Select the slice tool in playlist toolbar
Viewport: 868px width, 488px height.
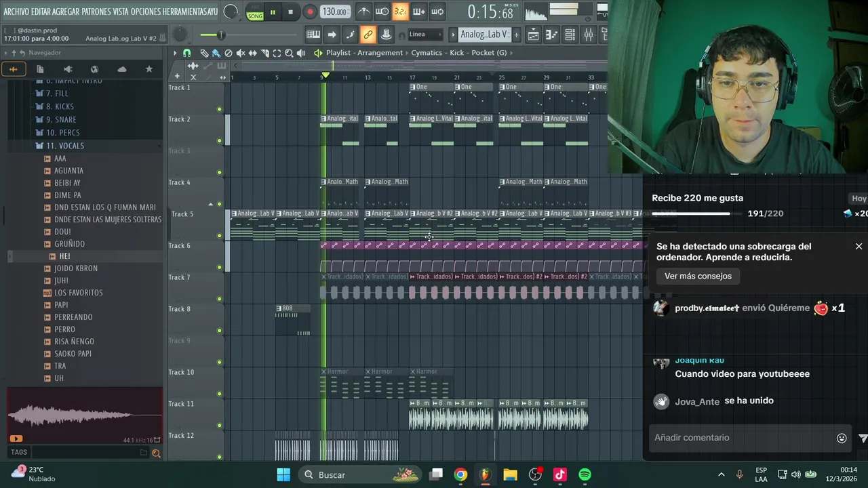click(264, 53)
